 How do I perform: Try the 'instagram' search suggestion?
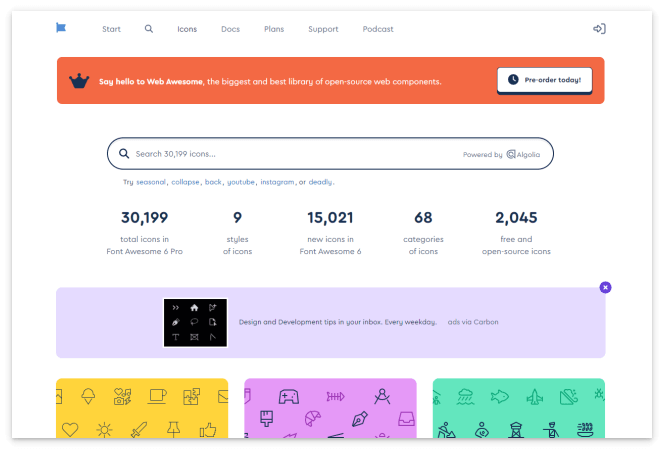point(277,182)
